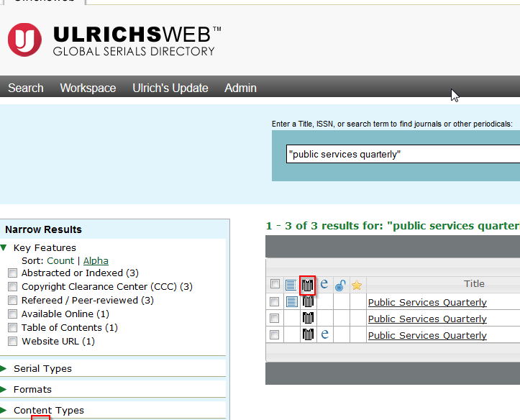
Task: Select the third Public Services Quarterly result checkbox
Action: [x=274, y=335]
